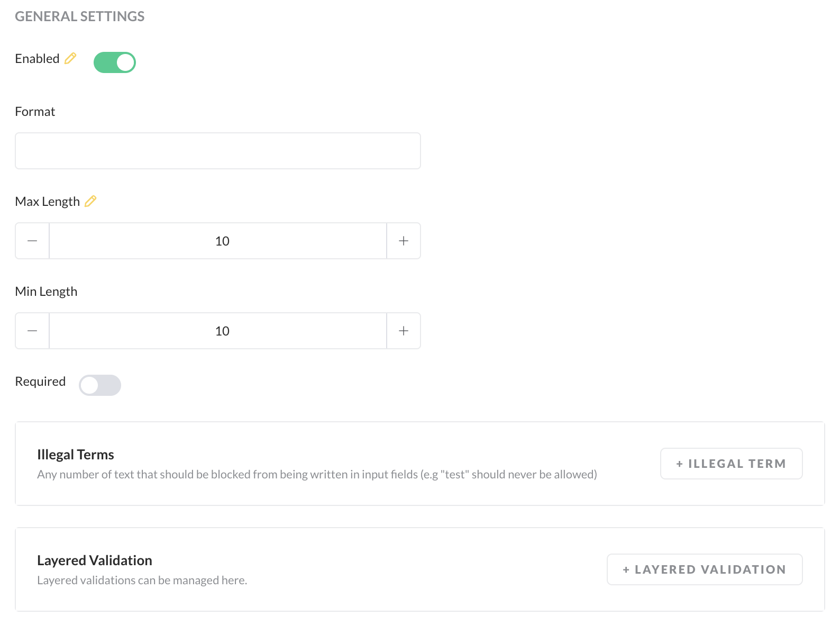Increase Min Length using the plus button
The image size is (840, 634).
[404, 331]
